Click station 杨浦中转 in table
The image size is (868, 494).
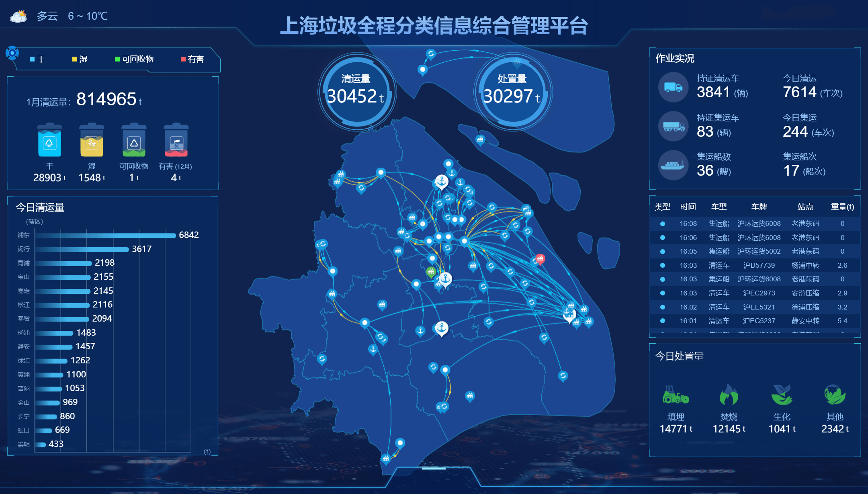(x=805, y=265)
